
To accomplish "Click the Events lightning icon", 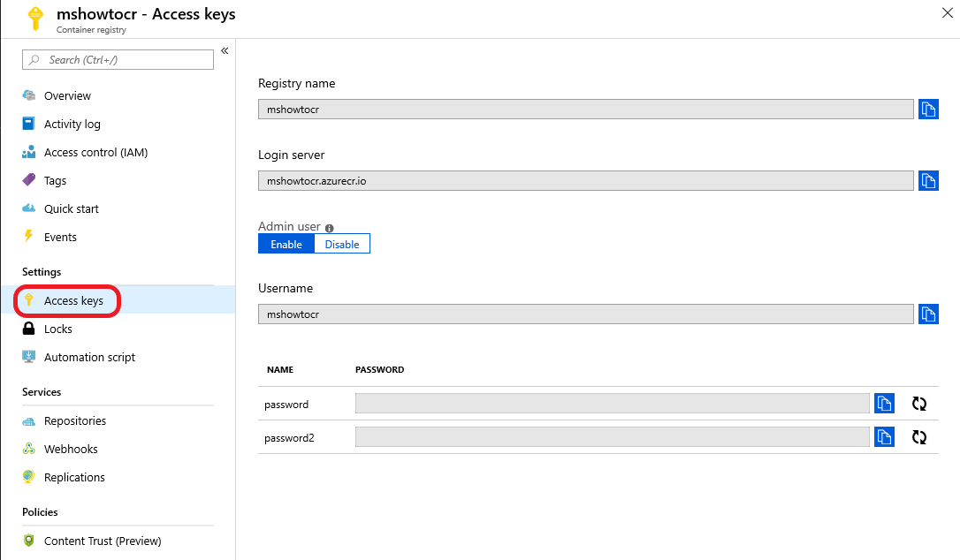I will [x=28, y=236].
